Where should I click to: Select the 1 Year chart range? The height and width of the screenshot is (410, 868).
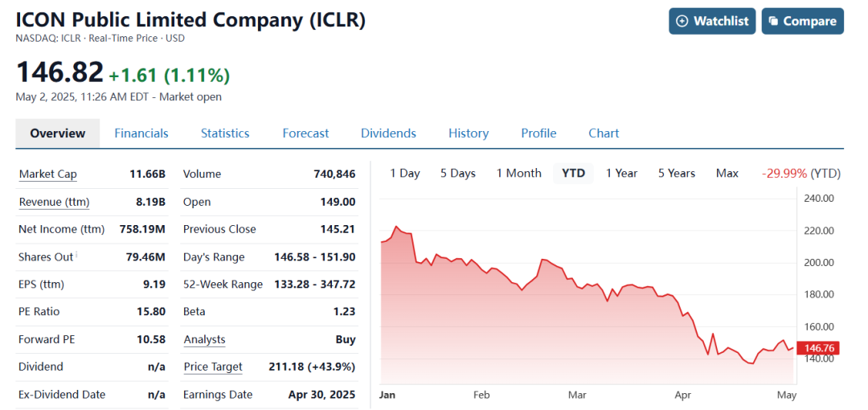[x=621, y=173]
